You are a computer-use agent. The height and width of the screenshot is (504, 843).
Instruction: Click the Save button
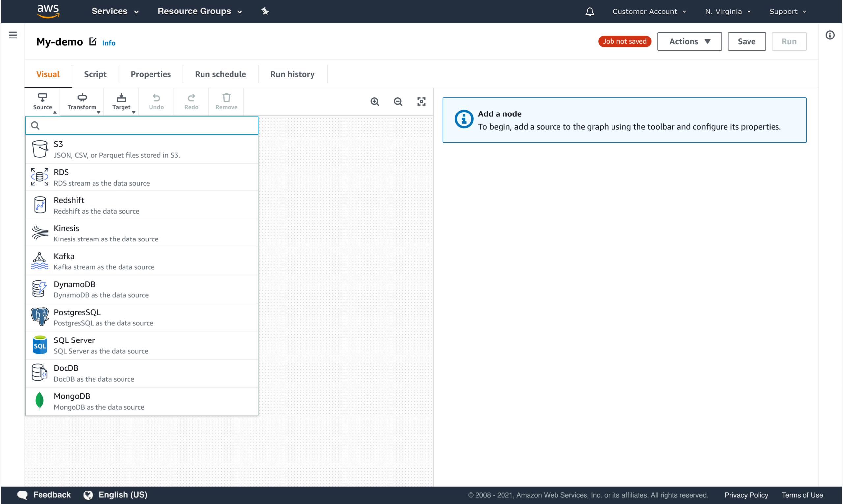[746, 41]
